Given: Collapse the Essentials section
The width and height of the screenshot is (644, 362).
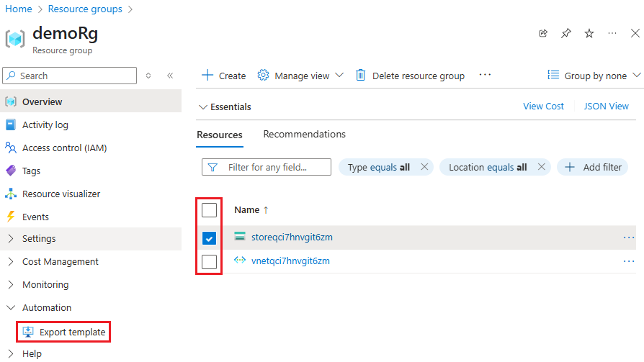Looking at the screenshot, I should [x=202, y=107].
